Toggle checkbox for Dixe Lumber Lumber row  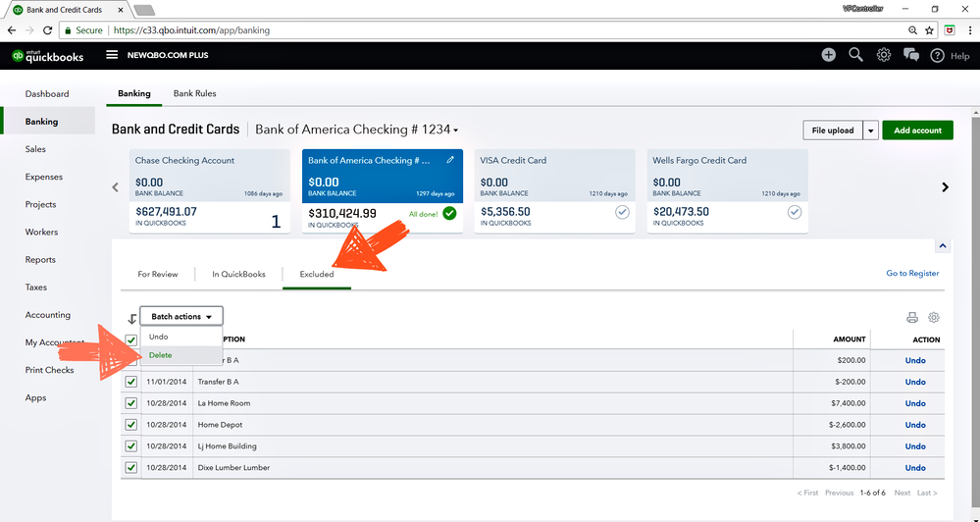coord(131,468)
